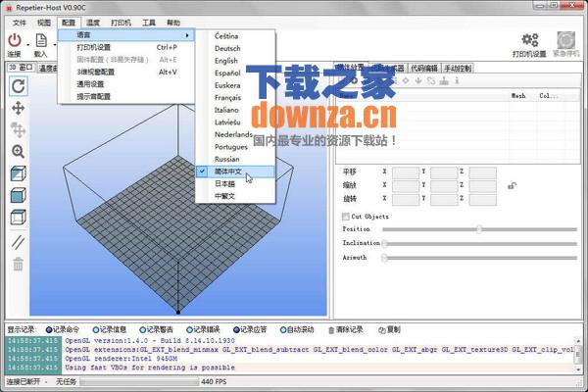Click the drop object down-arrow icon
This screenshot has width=588, height=392.
[x=418, y=80]
